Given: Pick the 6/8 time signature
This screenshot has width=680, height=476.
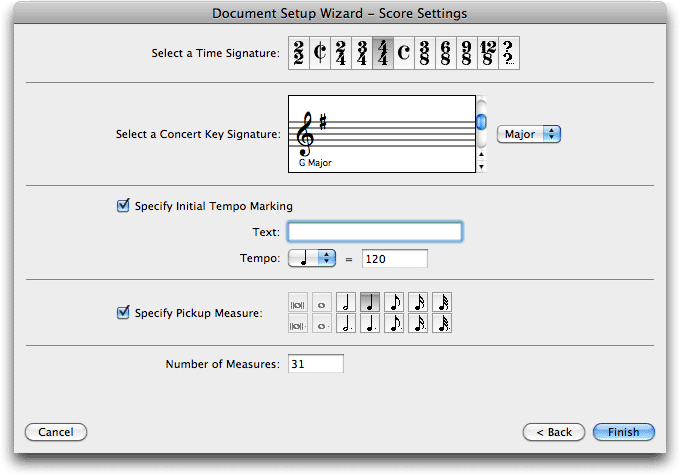Looking at the screenshot, I should pyautogui.click(x=446, y=53).
